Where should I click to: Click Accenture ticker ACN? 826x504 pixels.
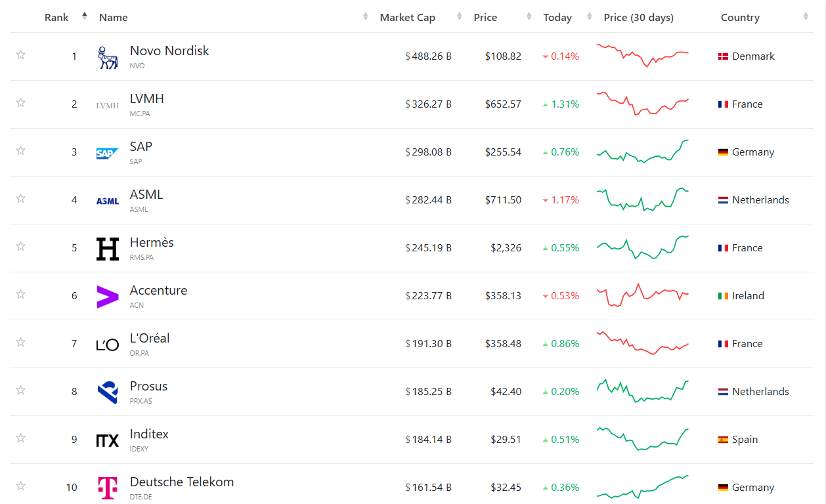pyautogui.click(x=137, y=305)
